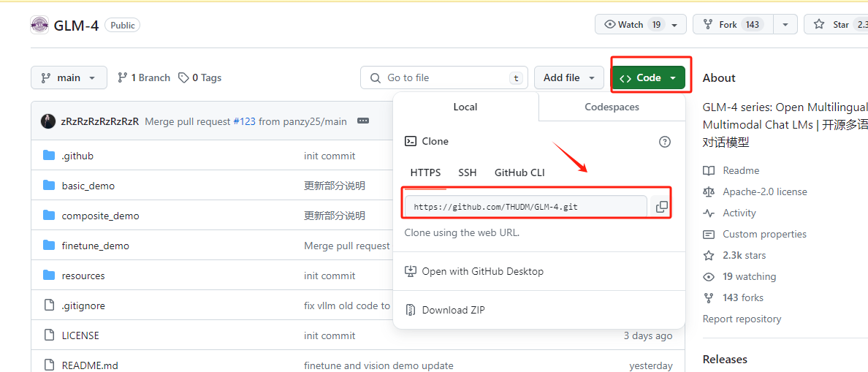Expand the Fork options dropdown arrow
The image size is (868, 372).
[x=785, y=24]
